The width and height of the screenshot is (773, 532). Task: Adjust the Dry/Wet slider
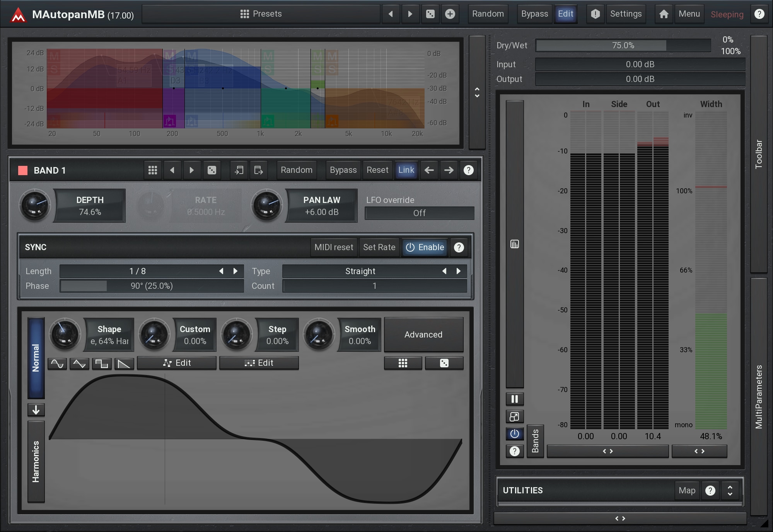tap(623, 46)
